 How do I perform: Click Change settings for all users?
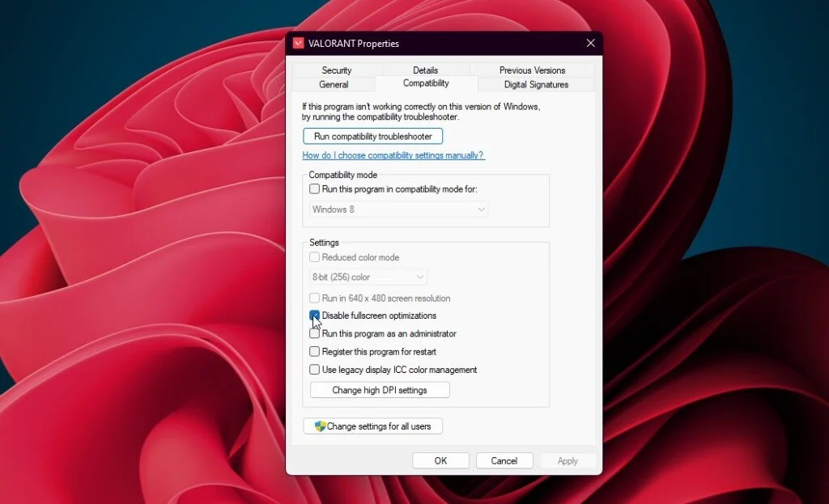372,426
